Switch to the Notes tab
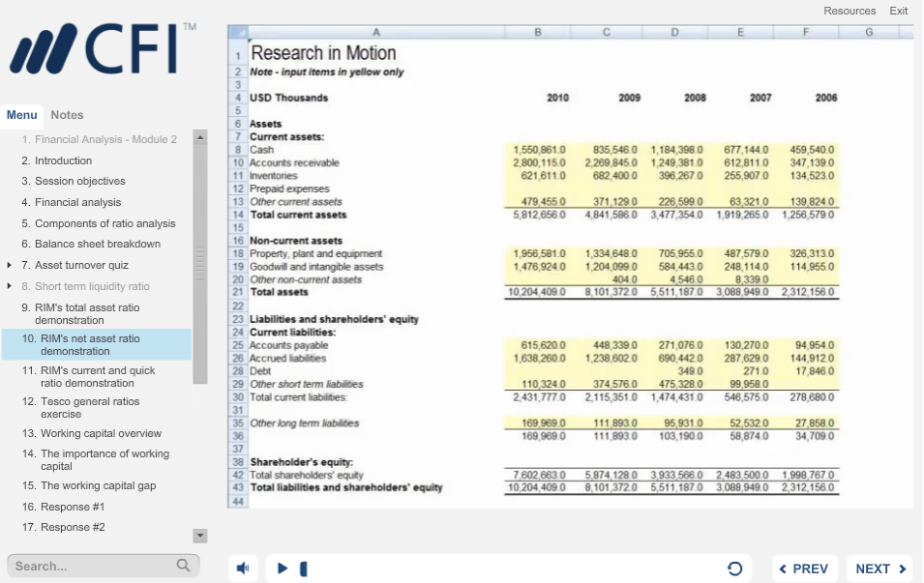Image resolution: width=924 pixels, height=583 pixels. click(x=67, y=115)
